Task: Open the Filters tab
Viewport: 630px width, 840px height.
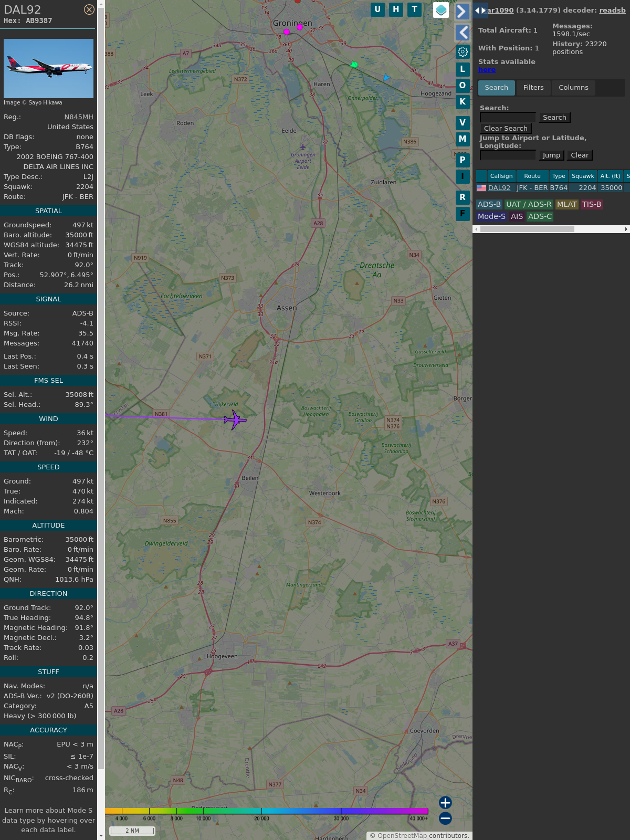Action: pyautogui.click(x=533, y=88)
